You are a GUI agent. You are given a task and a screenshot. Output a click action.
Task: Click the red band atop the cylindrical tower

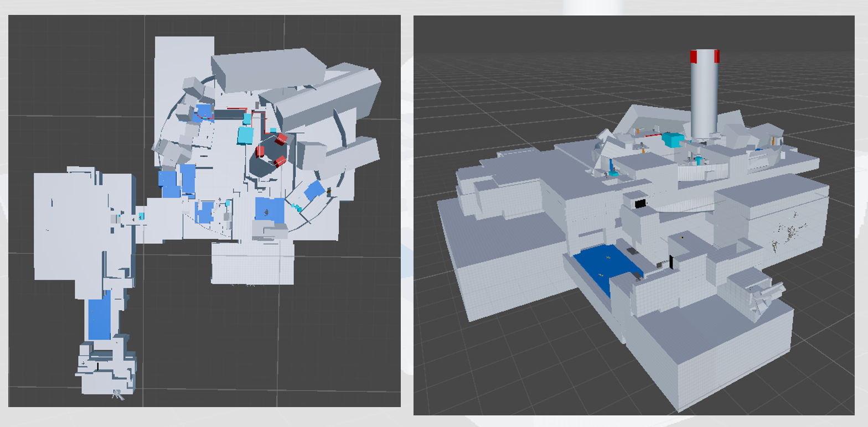(704, 56)
